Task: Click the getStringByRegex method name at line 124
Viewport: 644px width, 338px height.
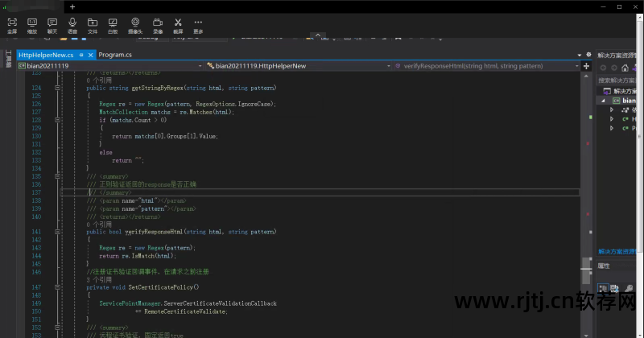Action: pos(157,88)
